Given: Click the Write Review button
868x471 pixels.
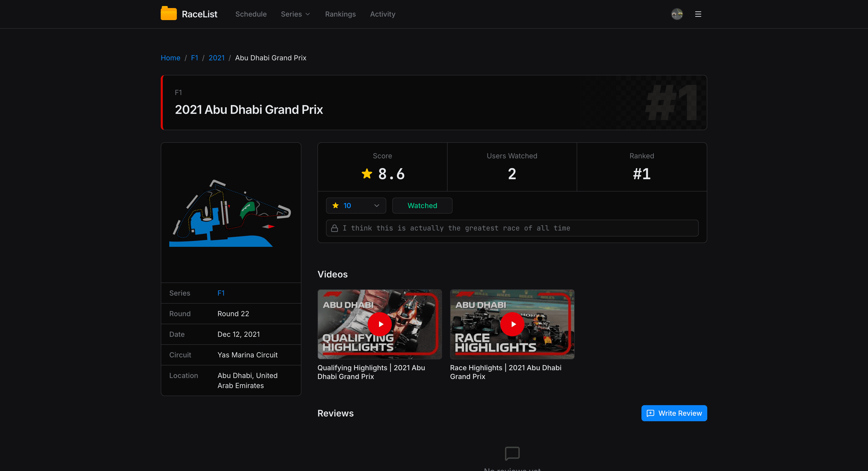Looking at the screenshot, I should point(674,413).
